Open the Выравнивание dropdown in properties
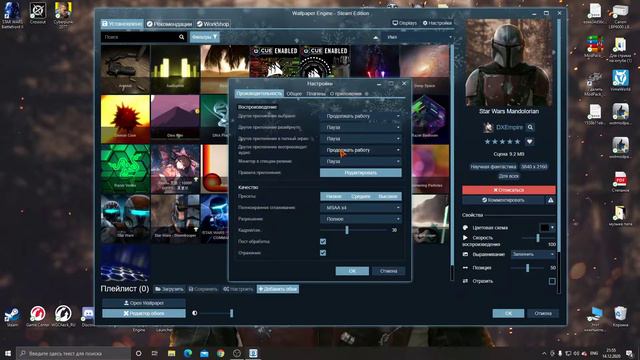Viewport: 640px width, 360px height. pyautogui.click(x=533, y=254)
